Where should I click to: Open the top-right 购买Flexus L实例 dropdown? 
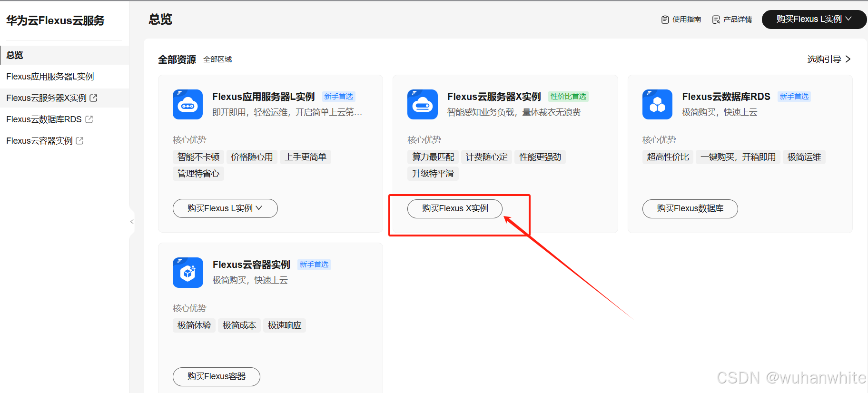[814, 20]
